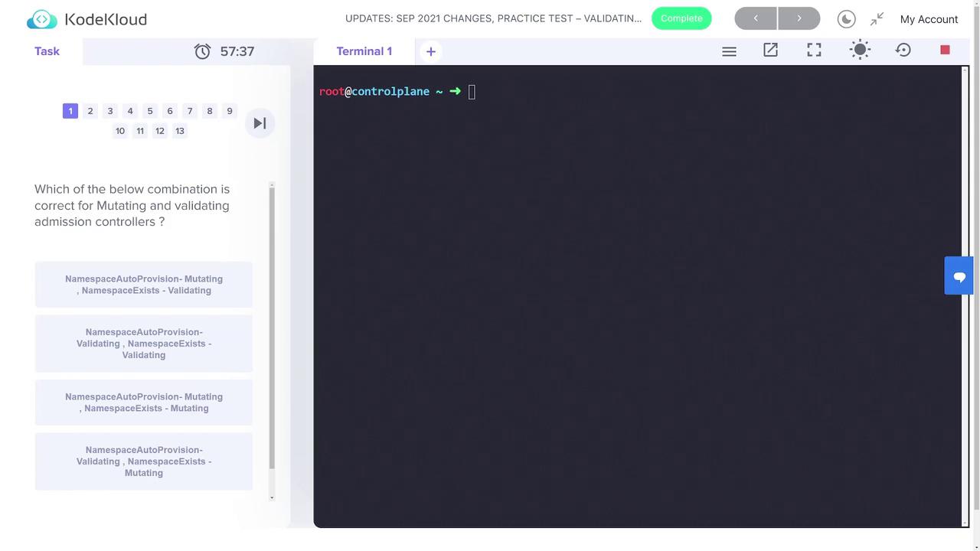Image resolution: width=980 pixels, height=551 pixels.
Task: Go to previous lesson arrow button
Action: click(x=756, y=18)
